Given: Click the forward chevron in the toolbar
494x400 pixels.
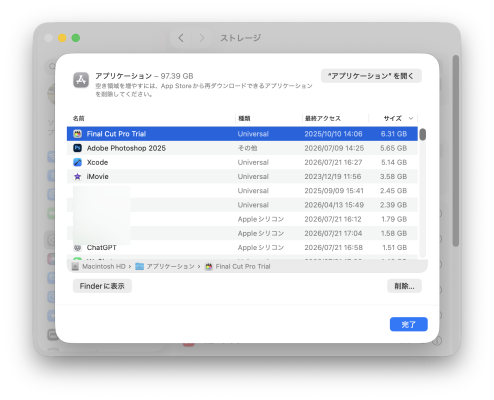Looking at the screenshot, I should click(202, 38).
